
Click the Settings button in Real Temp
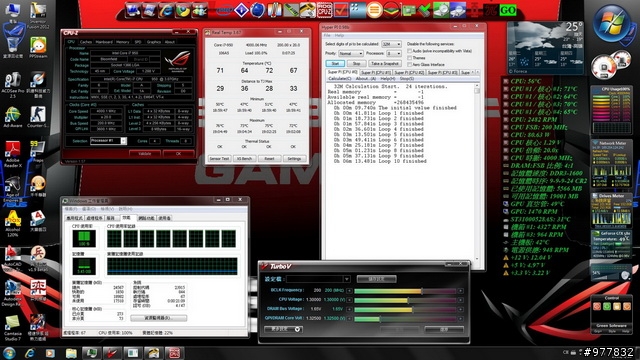[294, 158]
